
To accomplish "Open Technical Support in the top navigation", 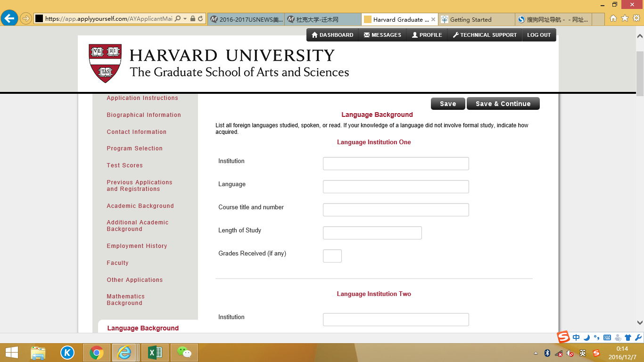I will click(485, 35).
